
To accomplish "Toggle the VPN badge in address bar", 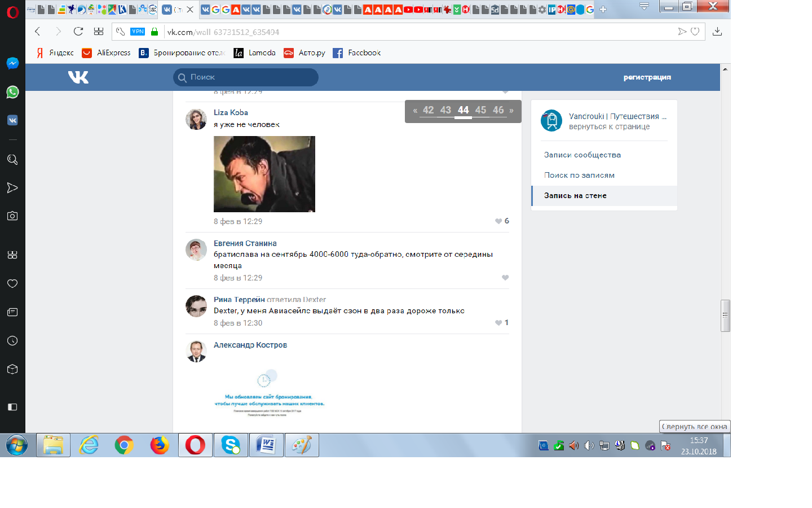I will tap(138, 32).
